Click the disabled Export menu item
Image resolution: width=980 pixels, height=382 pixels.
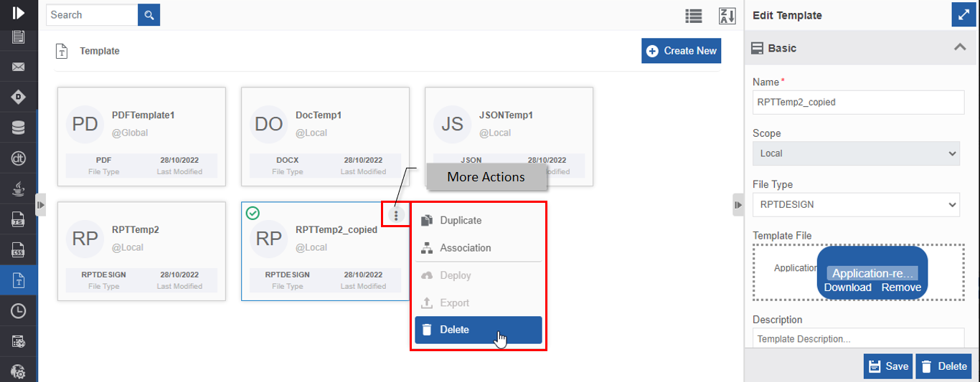tap(479, 302)
